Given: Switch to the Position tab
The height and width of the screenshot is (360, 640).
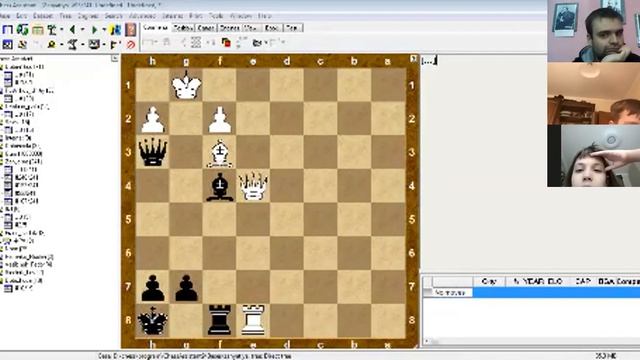Looking at the screenshot, I should (183, 28).
